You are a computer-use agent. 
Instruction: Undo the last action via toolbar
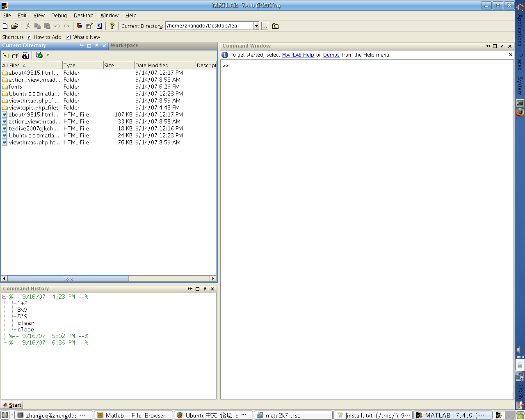point(57,26)
